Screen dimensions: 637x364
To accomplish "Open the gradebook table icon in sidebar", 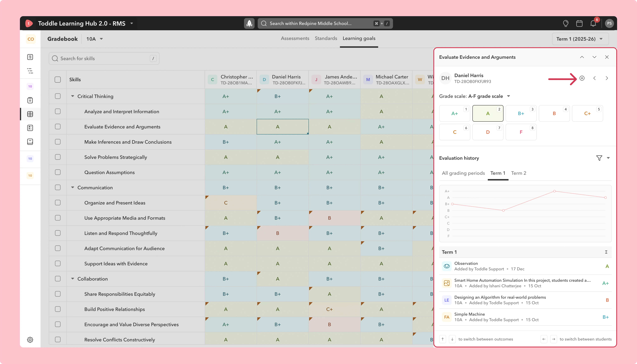I will [30, 114].
